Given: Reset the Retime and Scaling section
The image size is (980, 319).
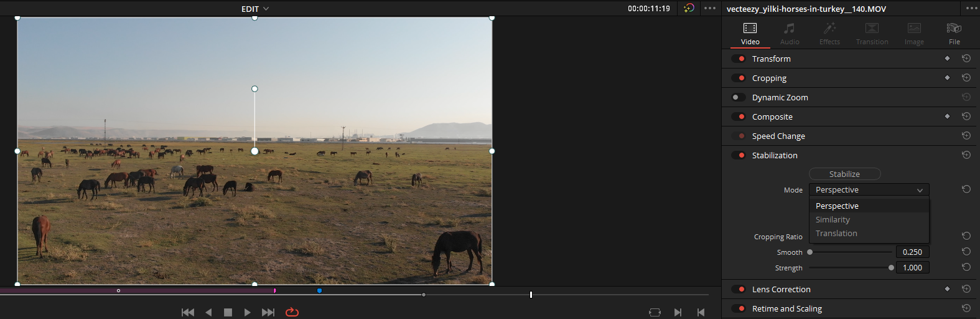Looking at the screenshot, I should (966, 308).
